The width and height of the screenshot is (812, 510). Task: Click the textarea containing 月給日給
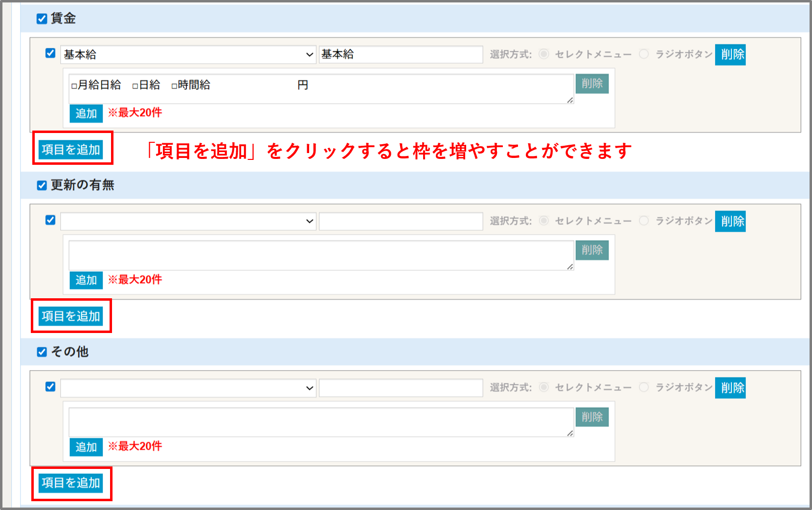pyautogui.click(x=321, y=89)
